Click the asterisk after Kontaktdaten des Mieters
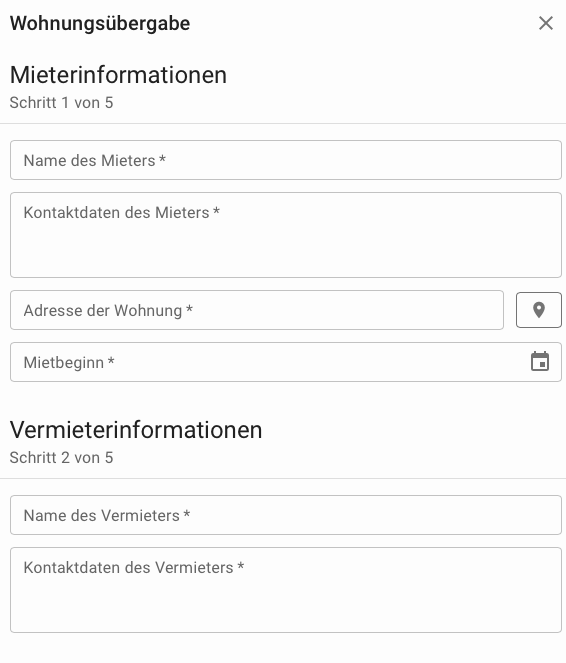 tap(216, 211)
